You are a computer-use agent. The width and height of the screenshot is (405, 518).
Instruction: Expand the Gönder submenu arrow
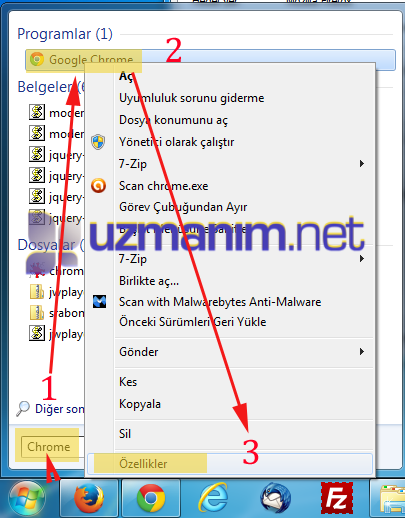pos(361,352)
